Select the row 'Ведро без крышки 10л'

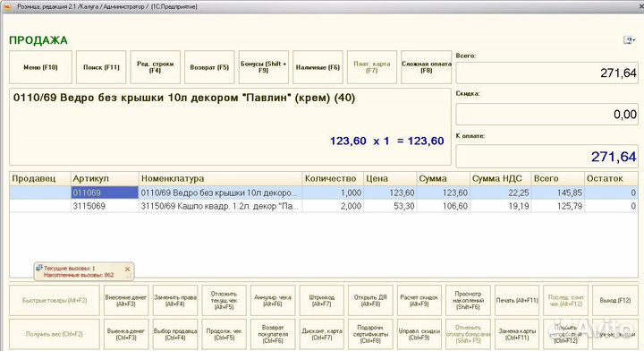[324, 193]
